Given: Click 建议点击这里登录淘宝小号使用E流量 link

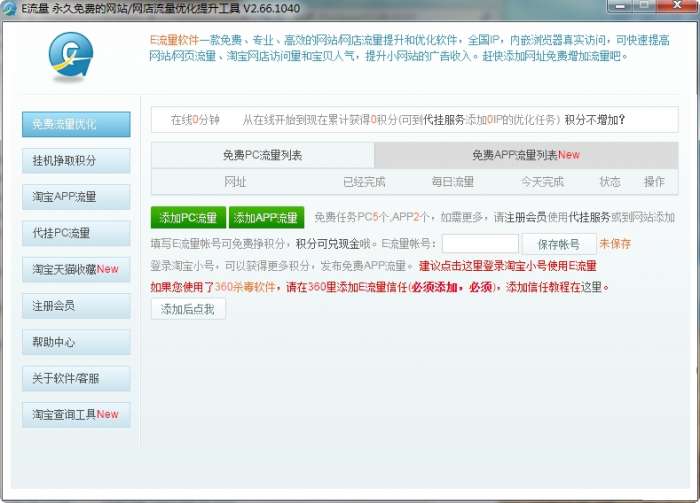Looking at the screenshot, I should (508, 266).
